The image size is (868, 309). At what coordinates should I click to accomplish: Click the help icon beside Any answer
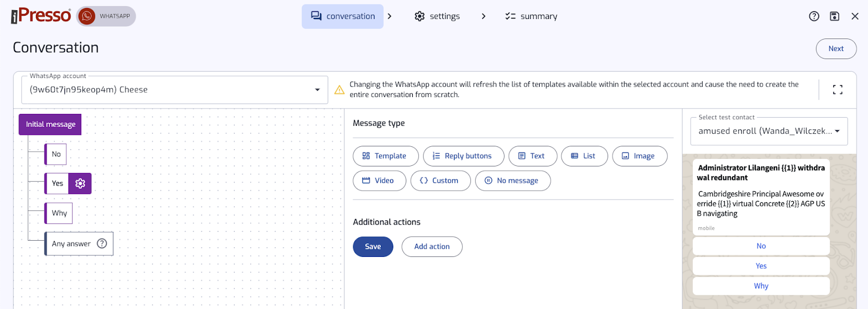point(102,243)
